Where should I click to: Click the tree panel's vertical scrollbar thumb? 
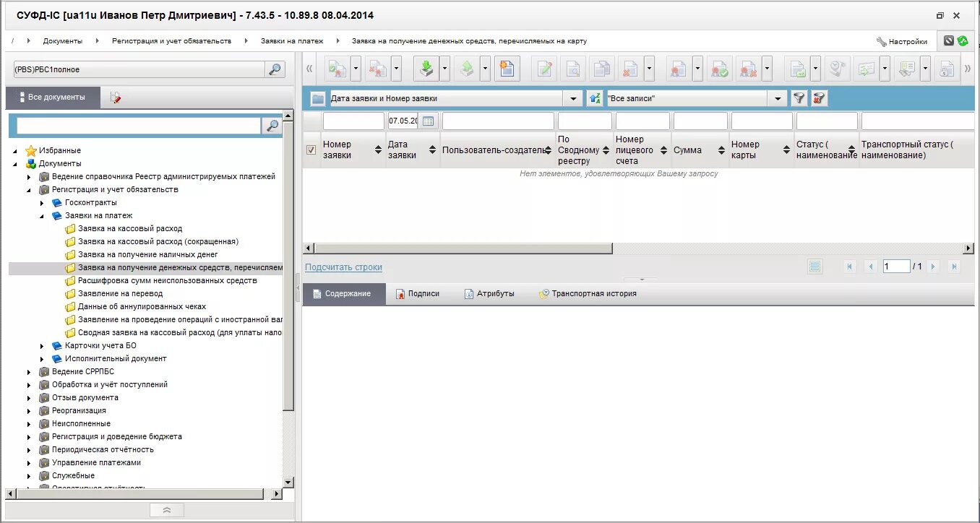[289, 265]
